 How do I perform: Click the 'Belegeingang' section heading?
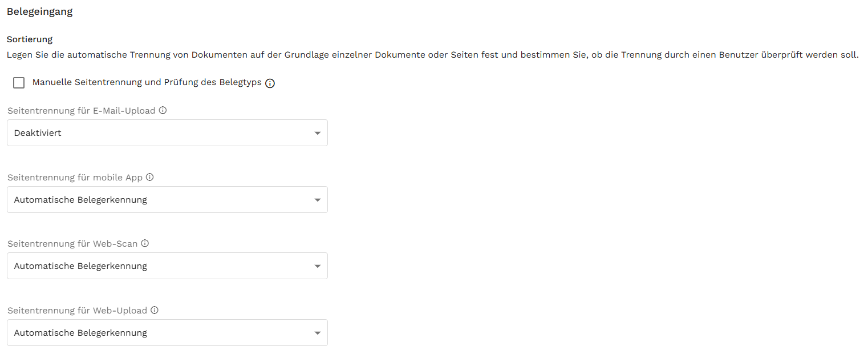(39, 11)
